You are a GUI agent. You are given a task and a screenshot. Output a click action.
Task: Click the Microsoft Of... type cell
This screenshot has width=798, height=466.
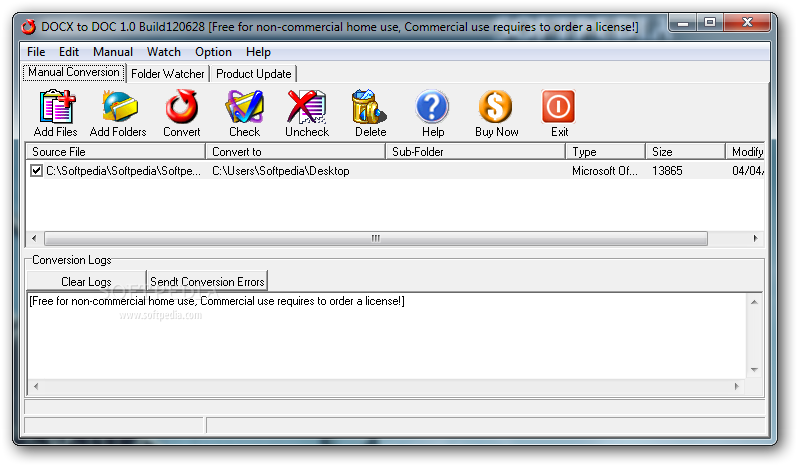click(605, 171)
